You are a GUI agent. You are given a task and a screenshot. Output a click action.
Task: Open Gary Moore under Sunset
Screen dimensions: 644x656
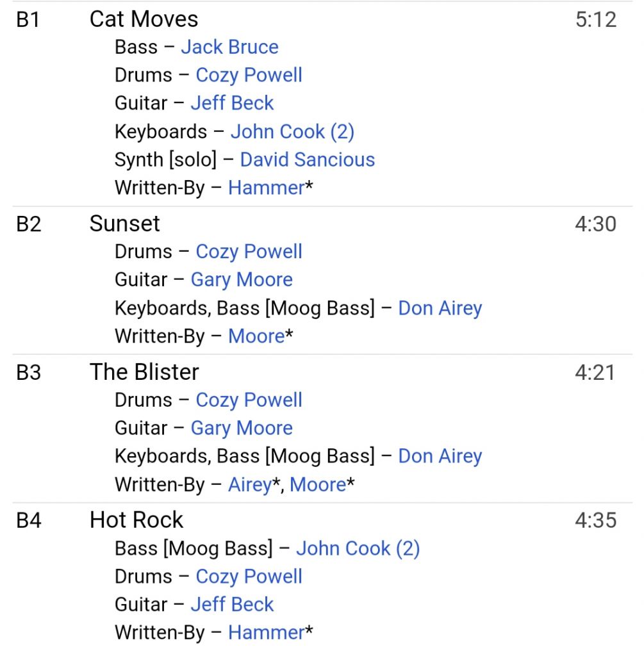point(242,280)
